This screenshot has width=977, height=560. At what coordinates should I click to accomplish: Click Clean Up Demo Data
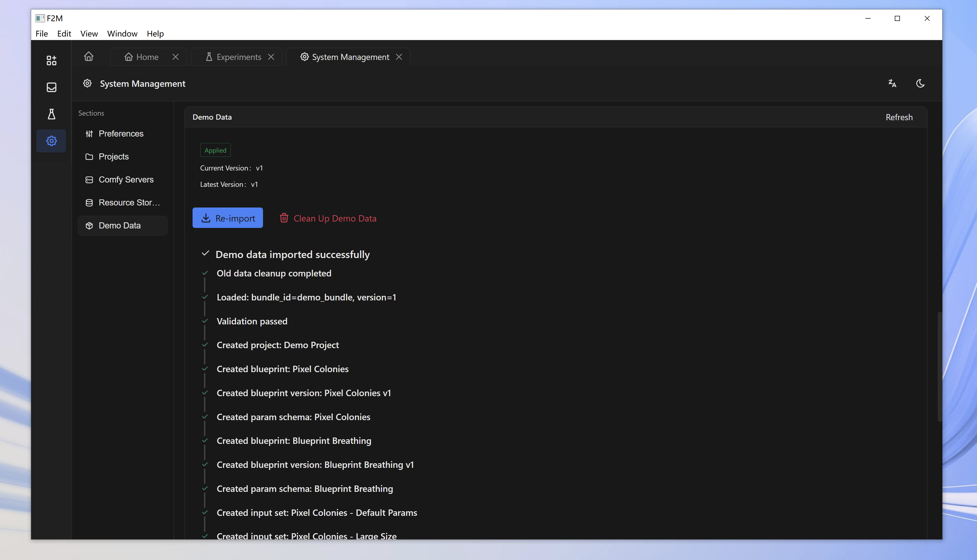334,218
